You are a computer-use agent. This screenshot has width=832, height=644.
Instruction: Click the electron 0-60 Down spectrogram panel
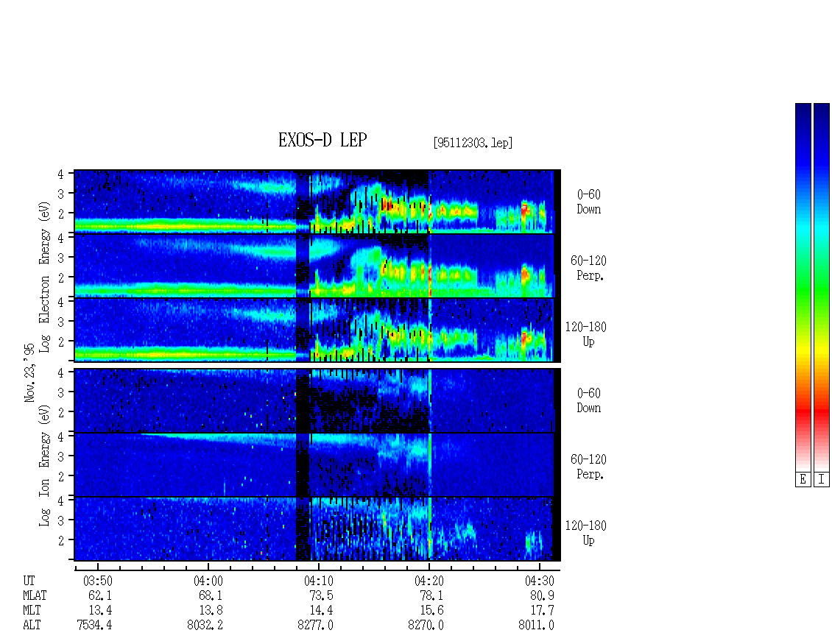click(x=317, y=202)
